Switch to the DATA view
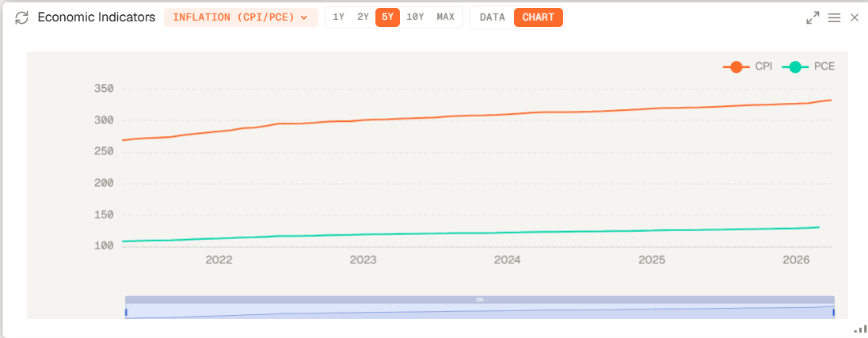 coord(492,17)
